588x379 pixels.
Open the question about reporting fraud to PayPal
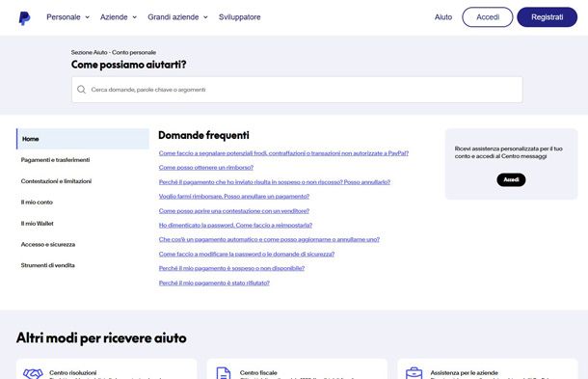pos(283,153)
